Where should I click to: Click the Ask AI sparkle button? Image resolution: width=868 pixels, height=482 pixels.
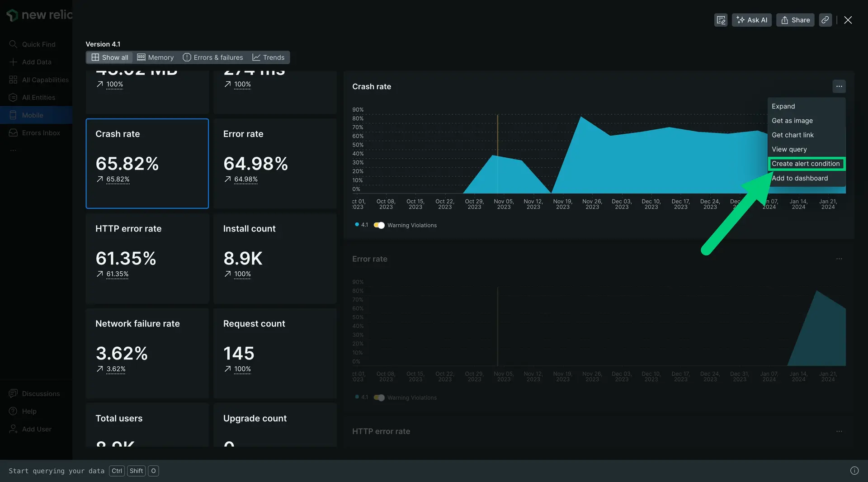click(751, 20)
